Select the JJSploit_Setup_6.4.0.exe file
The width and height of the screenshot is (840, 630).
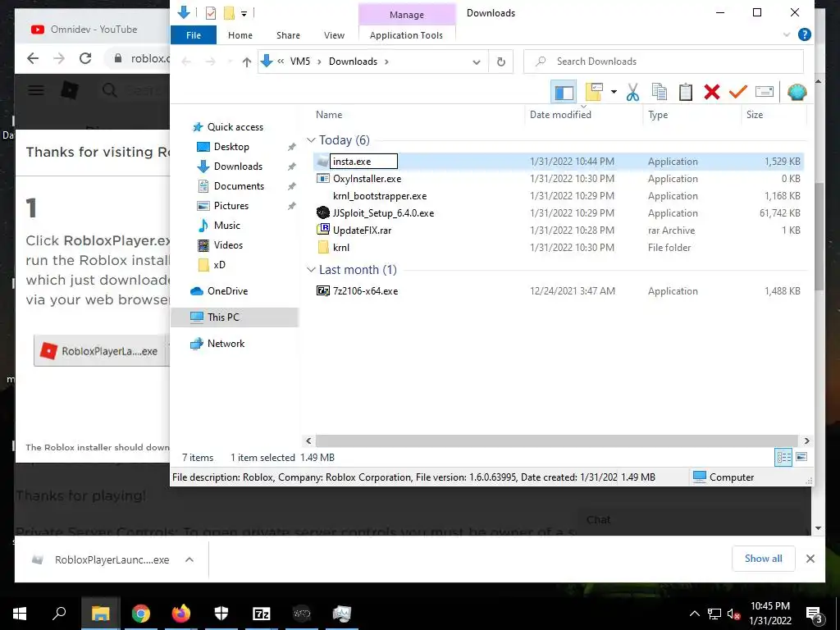point(383,212)
